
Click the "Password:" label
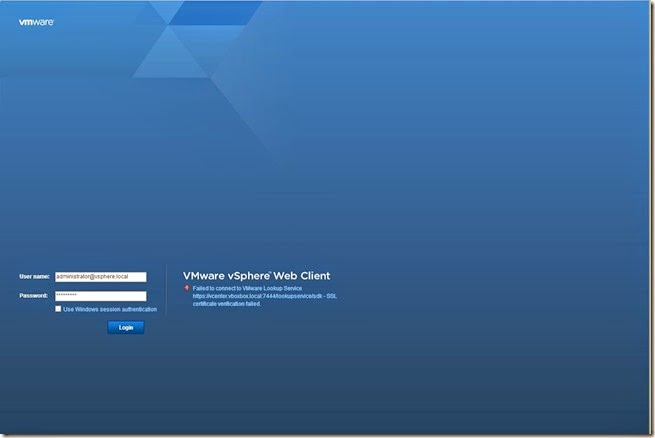pyautogui.click(x=33, y=296)
